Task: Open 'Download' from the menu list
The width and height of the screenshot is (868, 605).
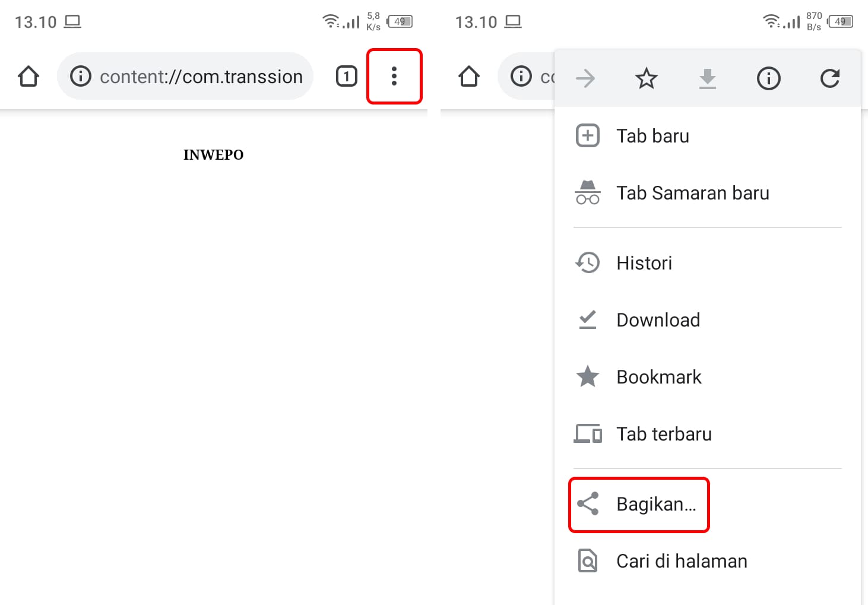Action: tap(658, 319)
